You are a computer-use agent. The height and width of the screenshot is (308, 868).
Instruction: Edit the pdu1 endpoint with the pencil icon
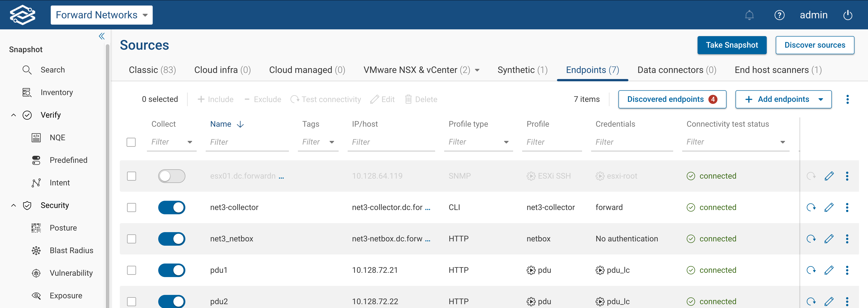point(829,270)
